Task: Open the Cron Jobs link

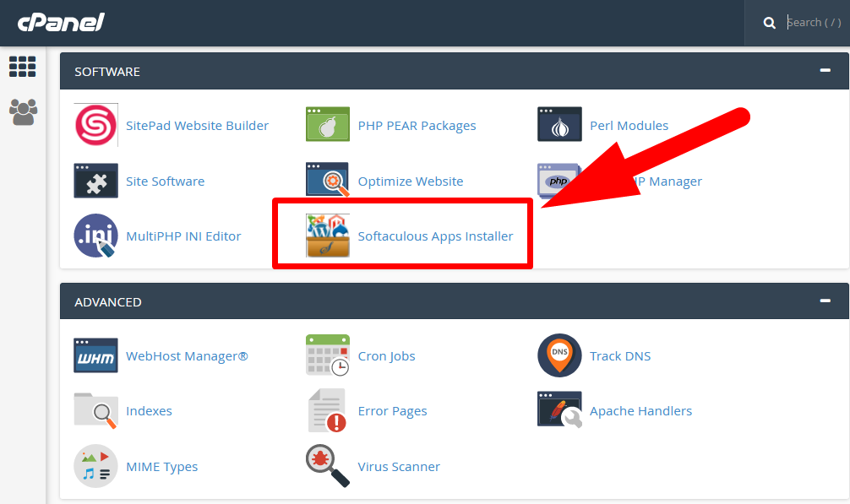Action: click(386, 356)
